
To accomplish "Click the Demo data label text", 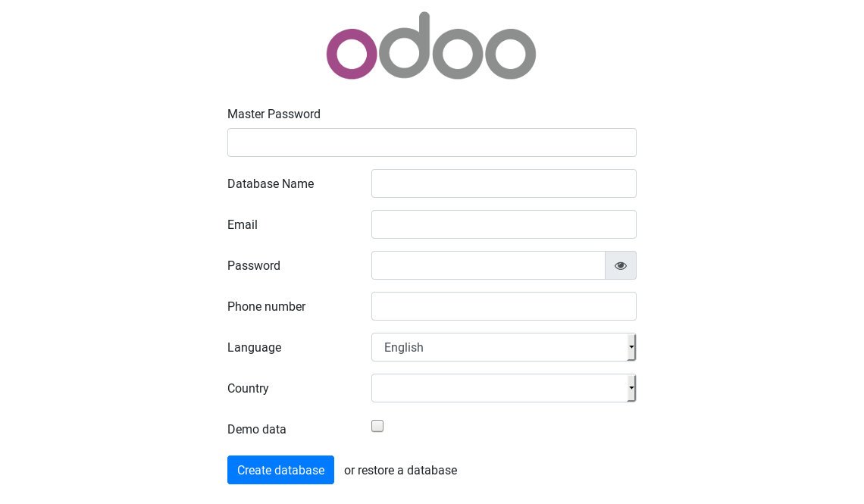I will [x=257, y=429].
